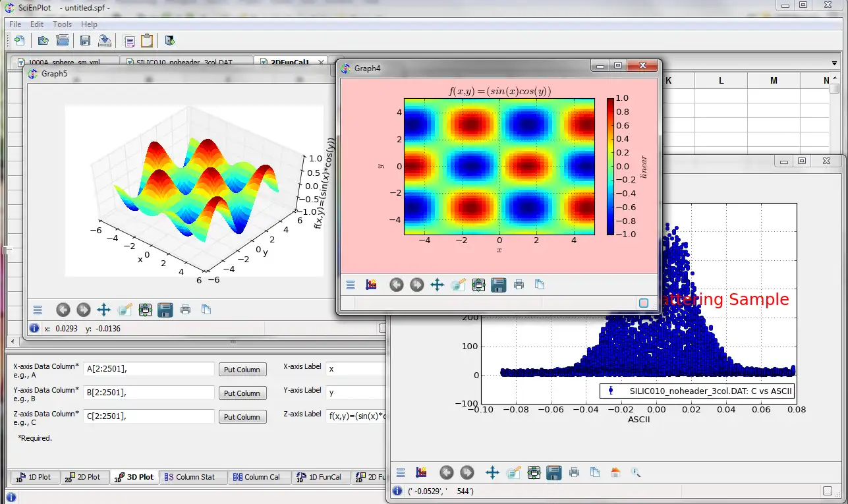Screen dimensions: 848x504
Task: Click Put Column for X-axis data
Action: coord(242,370)
